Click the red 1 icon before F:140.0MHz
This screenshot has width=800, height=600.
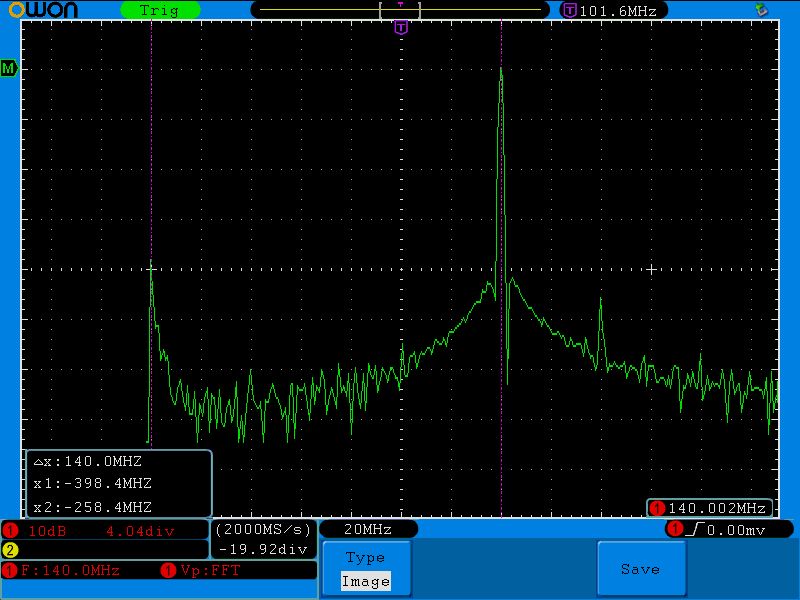pyautogui.click(x=10, y=570)
